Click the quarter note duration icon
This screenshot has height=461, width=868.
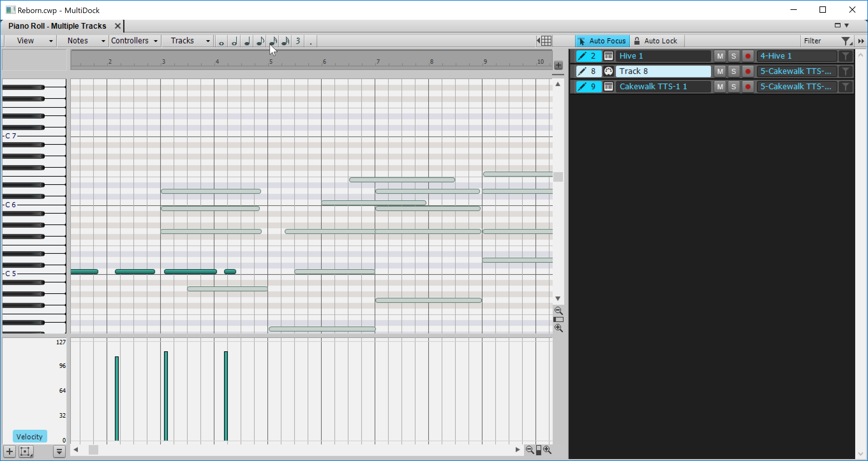[x=247, y=41]
